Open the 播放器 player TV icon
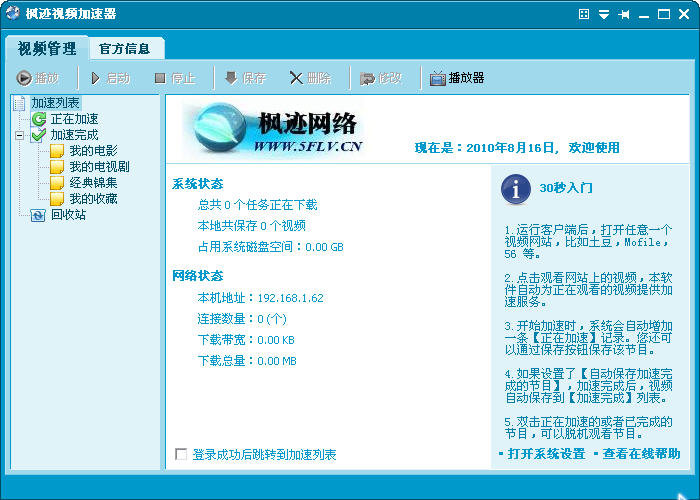 [x=438, y=79]
